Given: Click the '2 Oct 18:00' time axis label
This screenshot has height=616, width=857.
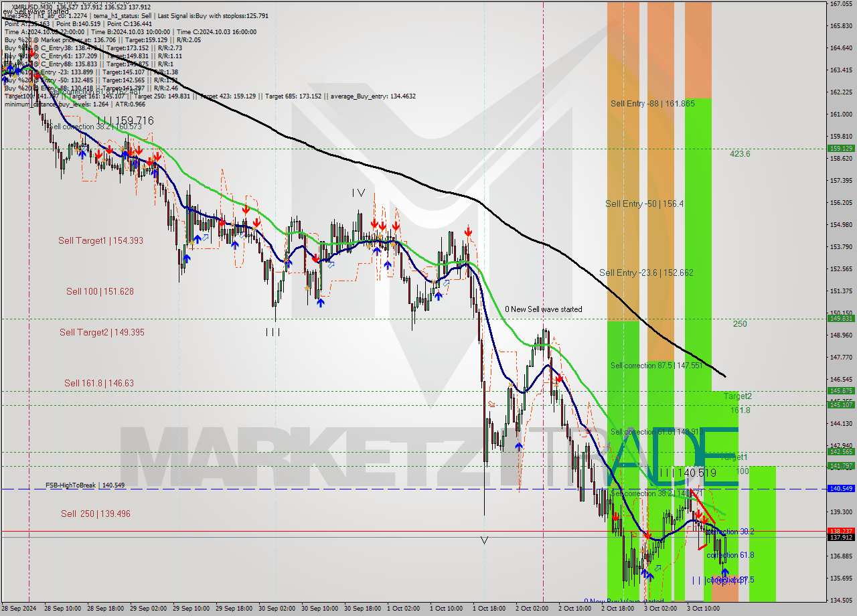Looking at the screenshot, I should pos(618,609).
